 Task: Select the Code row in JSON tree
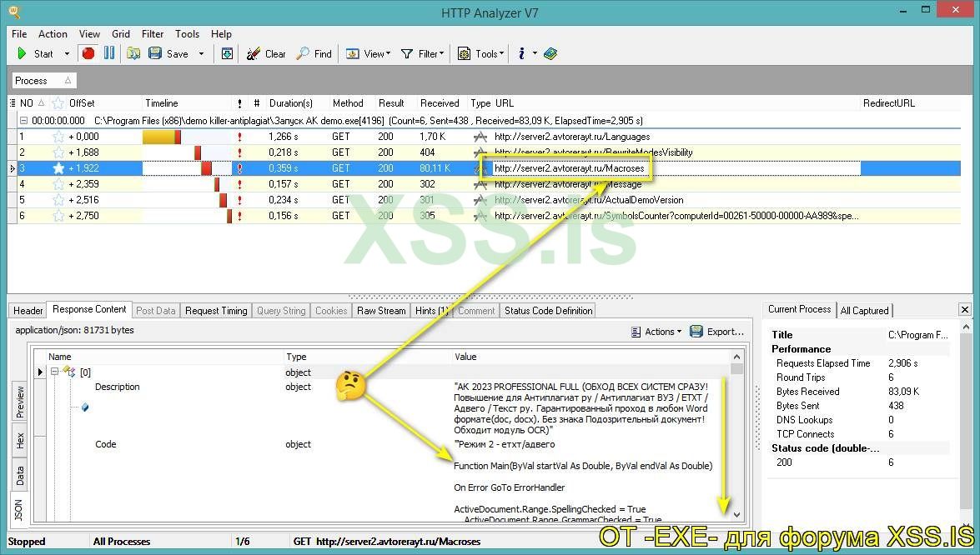(x=106, y=444)
